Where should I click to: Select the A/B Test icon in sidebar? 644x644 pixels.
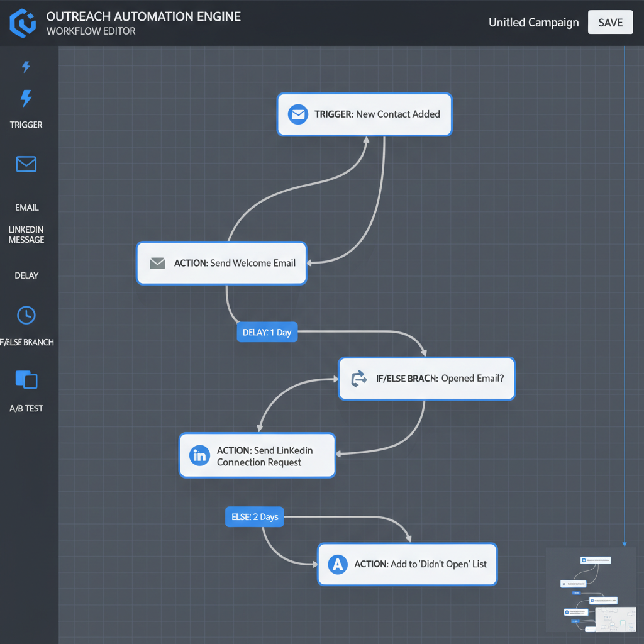tap(26, 379)
